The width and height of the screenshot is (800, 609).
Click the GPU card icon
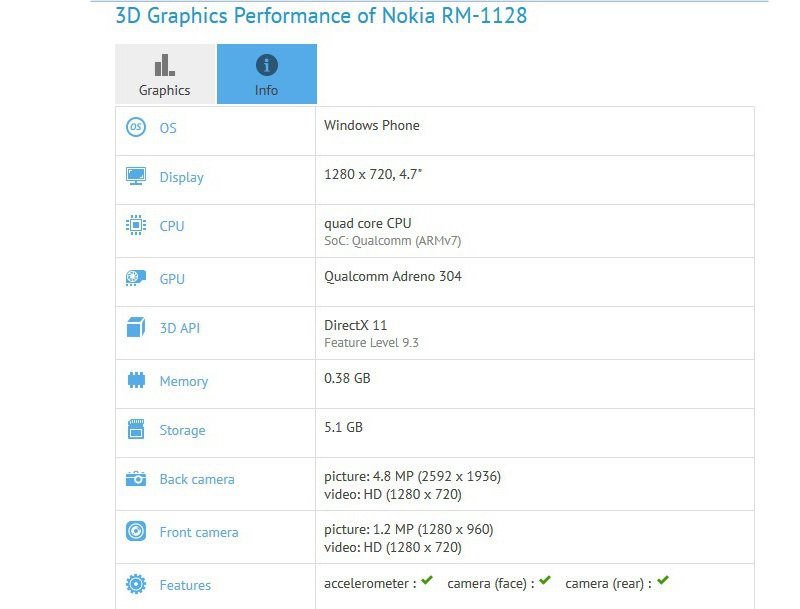[136, 278]
